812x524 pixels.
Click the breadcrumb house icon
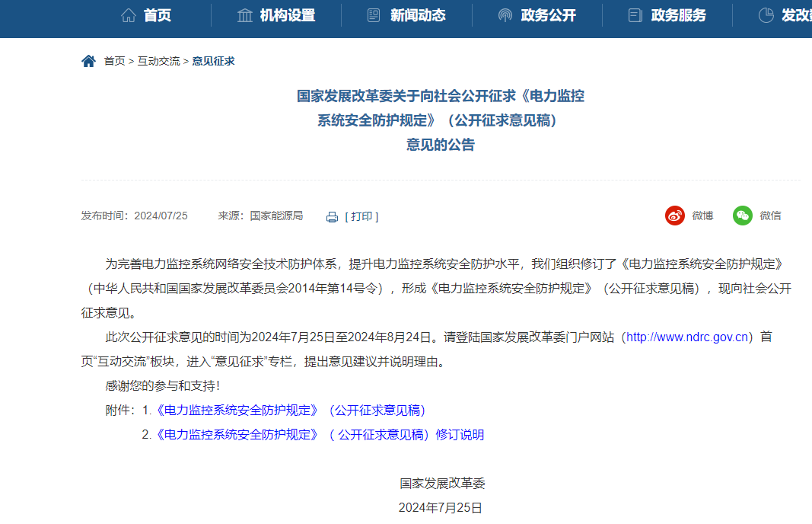tap(88, 61)
